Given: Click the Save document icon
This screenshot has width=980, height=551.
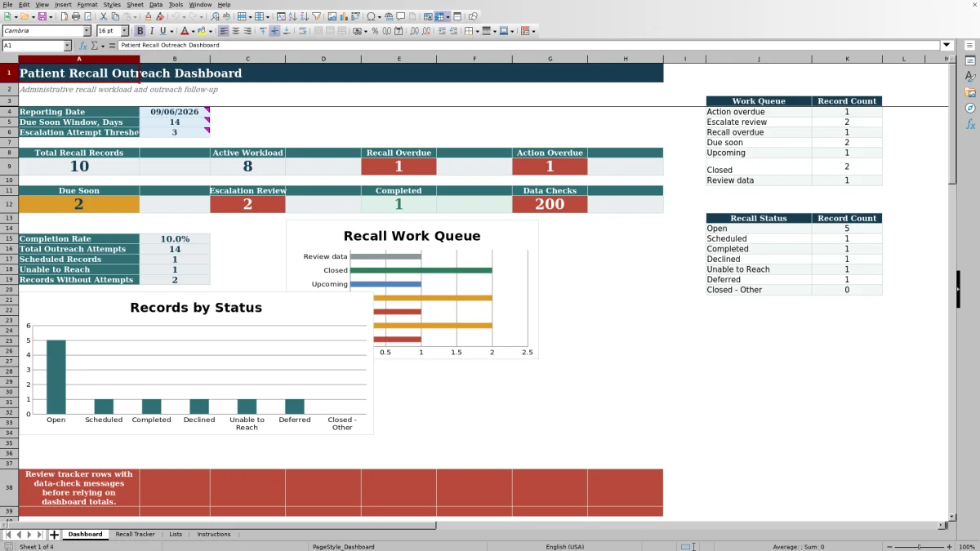Looking at the screenshot, I should [x=42, y=16].
